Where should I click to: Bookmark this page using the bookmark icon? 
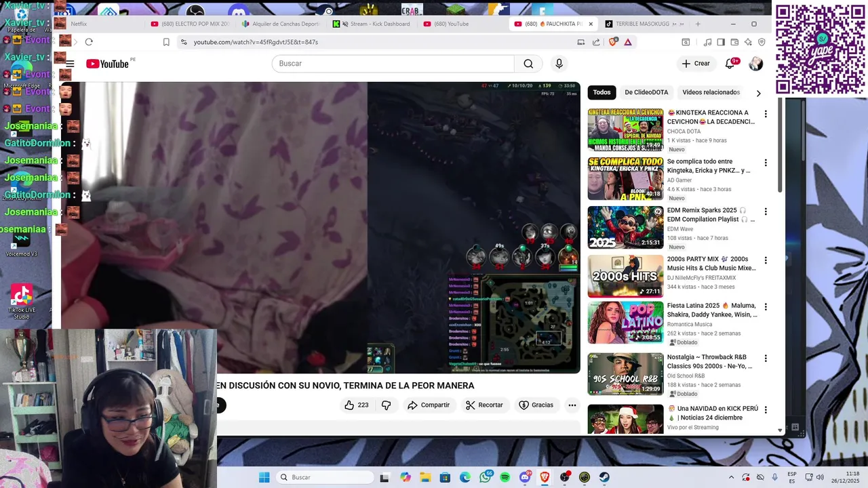tap(166, 42)
